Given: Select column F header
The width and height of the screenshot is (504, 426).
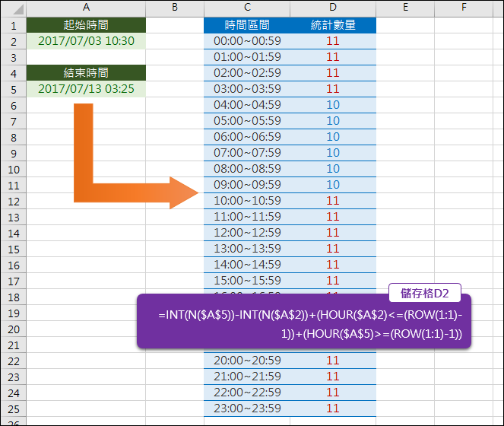Looking at the screenshot, I should coord(464,8).
